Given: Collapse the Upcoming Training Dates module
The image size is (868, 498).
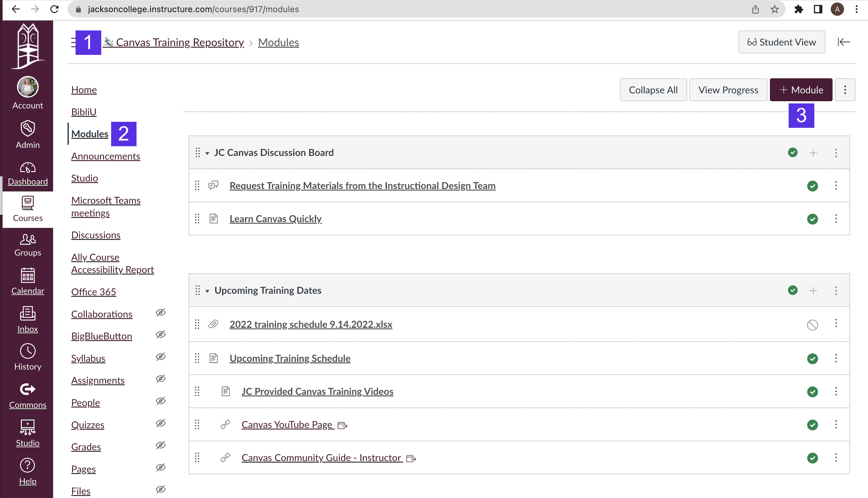Looking at the screenshot, I should click(207, 291).
